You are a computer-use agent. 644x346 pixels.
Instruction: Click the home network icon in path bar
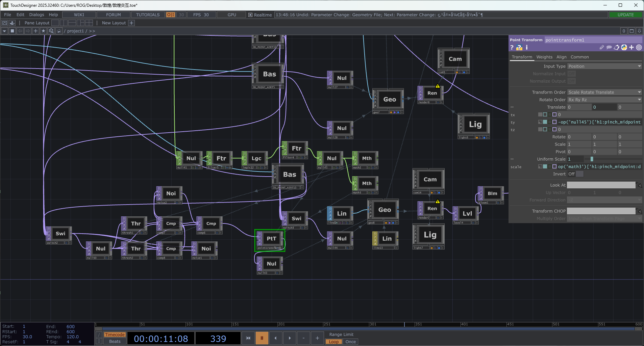click(59, 31)
